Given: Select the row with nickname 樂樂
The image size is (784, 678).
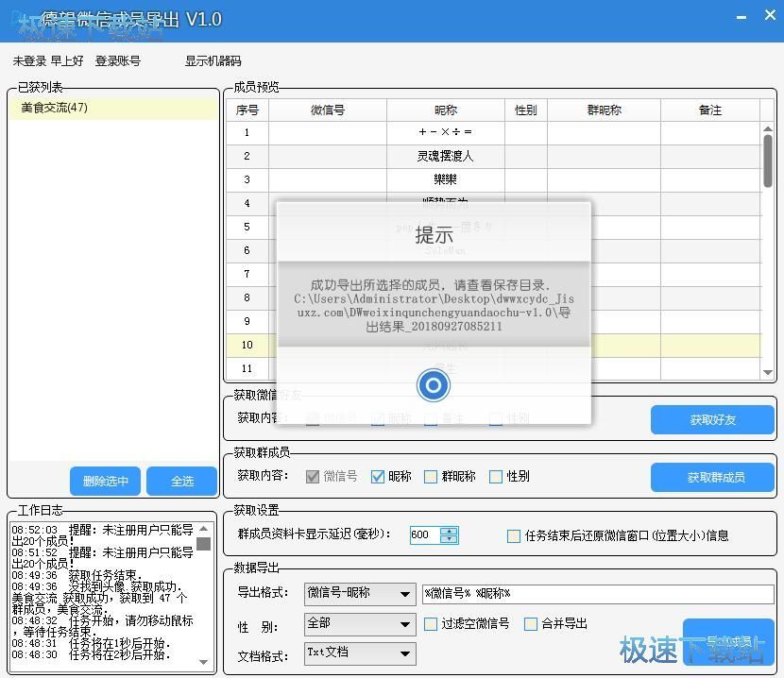Looking at the screenshot, I should 494,180.
